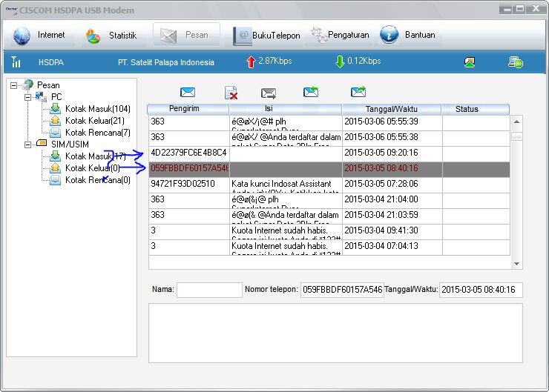Sort by the Pengirim column header
The height and width of the screenshot is (392, 549).
tap(188, 109)
